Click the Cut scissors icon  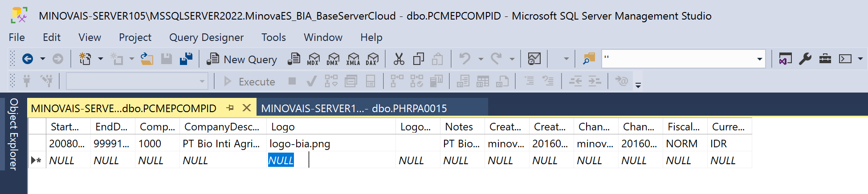[x=399, y=59]
